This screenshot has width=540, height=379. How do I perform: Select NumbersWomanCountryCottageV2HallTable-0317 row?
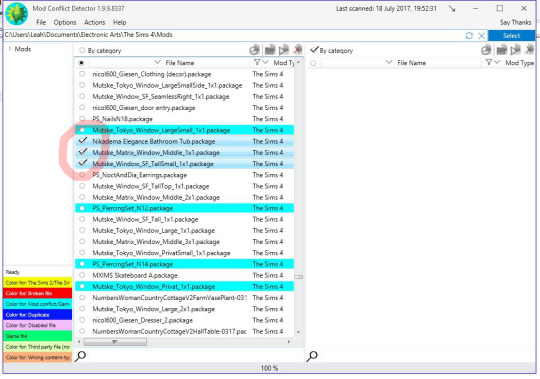[x=185, y=331]
